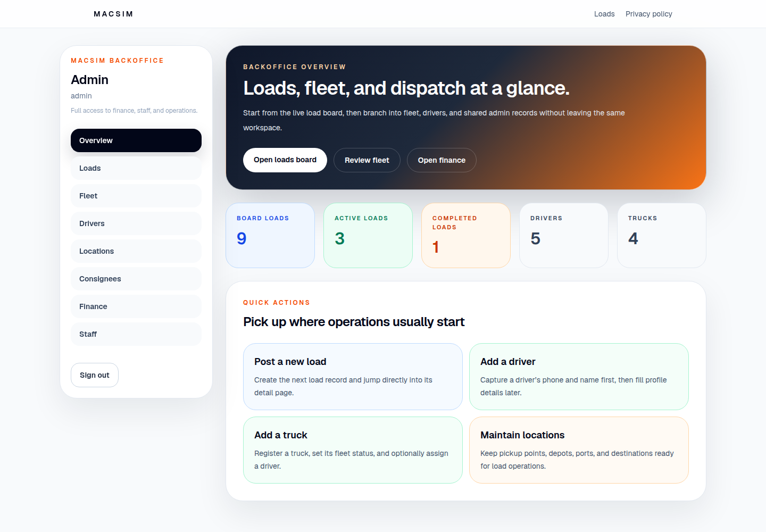This screenshot has width=766, height=532.
Task: Open the Completed Loads stat card
Action: pos(466,235)
